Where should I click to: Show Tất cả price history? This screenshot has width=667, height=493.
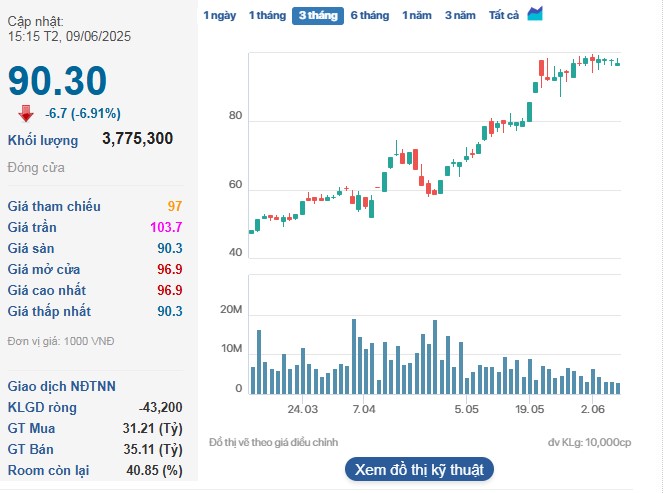pos(504,15)
